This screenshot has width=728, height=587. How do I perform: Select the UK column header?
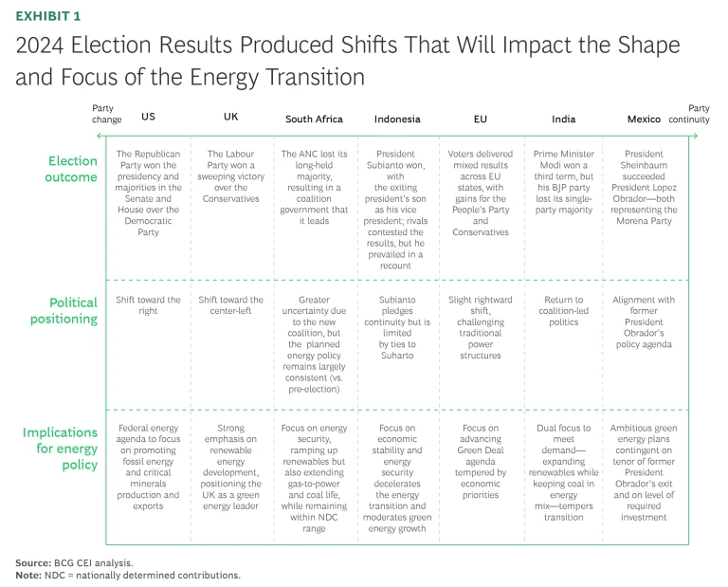(230, 118)
